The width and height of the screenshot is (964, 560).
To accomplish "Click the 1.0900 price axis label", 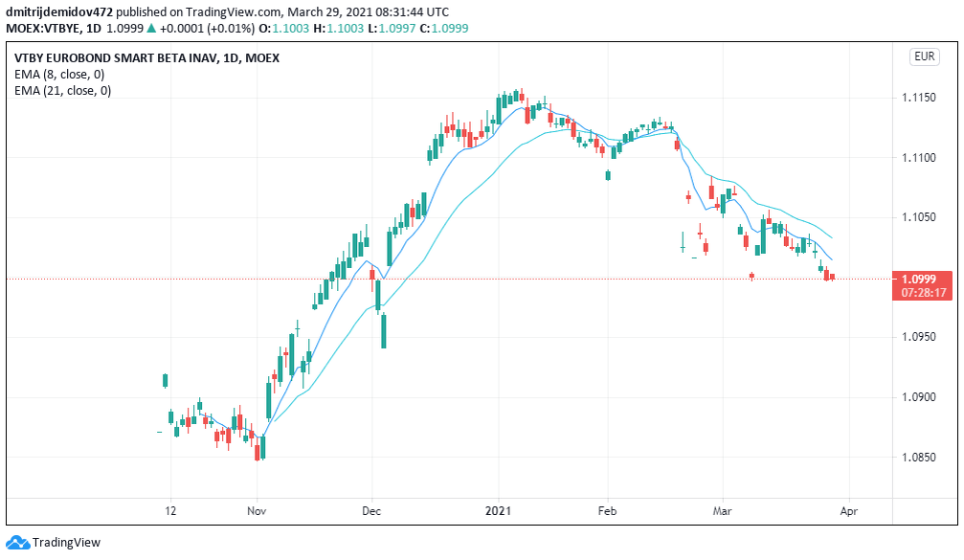I will pyautogui.click(x=918, y=397).
